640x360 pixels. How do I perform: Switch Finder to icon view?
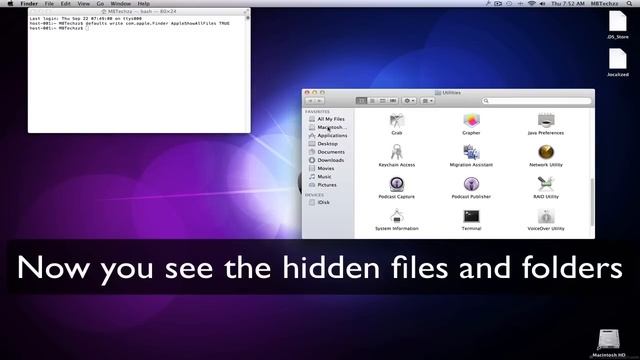point(361,100)
